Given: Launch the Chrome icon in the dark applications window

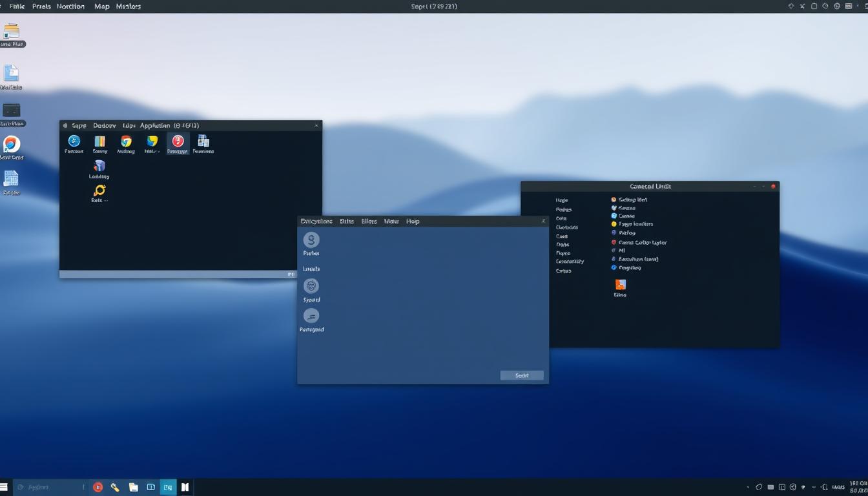Looking at the screenshot, I should 125,142.
